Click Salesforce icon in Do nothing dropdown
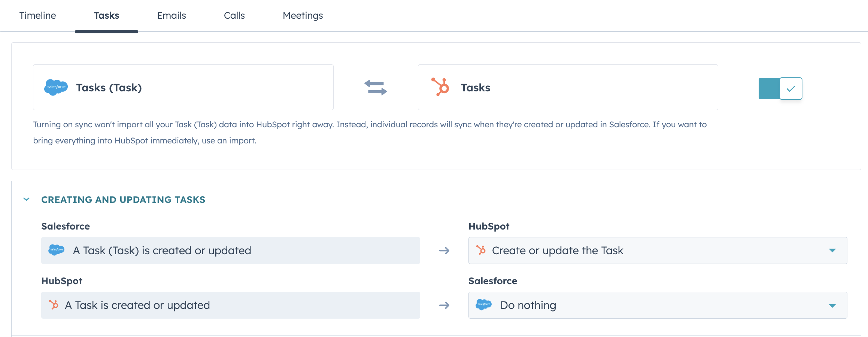This screenshot has width=868, height=337. pos(483,304)
